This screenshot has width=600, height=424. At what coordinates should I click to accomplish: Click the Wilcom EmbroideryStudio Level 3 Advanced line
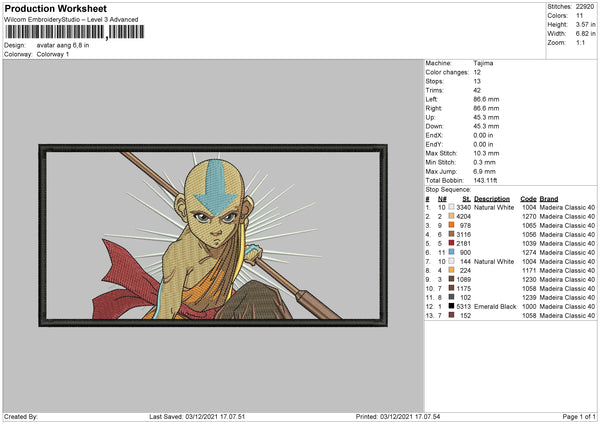click(71, 20)
